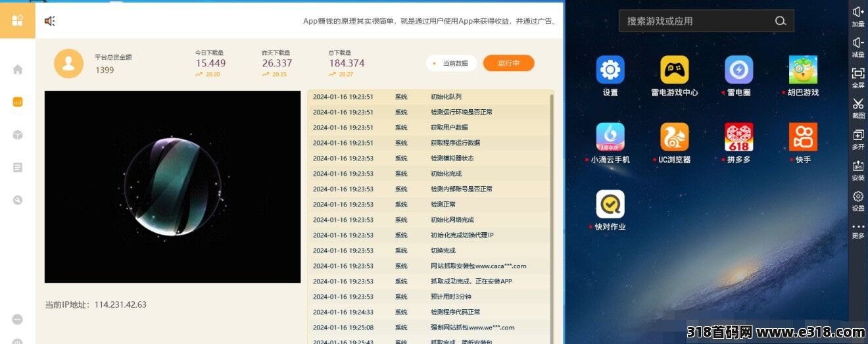This screenshot has width=868, height=344.
Task: Launch the 胡巴游戏 app
Action: [803, 76]
